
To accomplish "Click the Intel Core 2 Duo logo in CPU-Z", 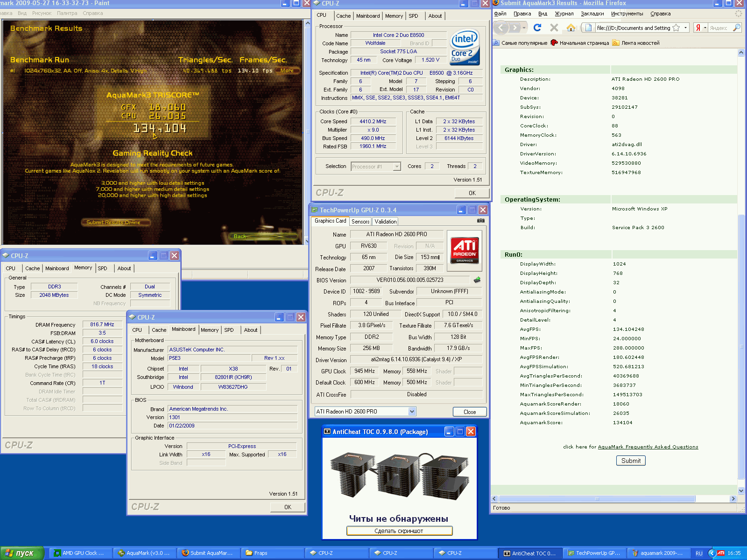I will (x=465, y=47).
